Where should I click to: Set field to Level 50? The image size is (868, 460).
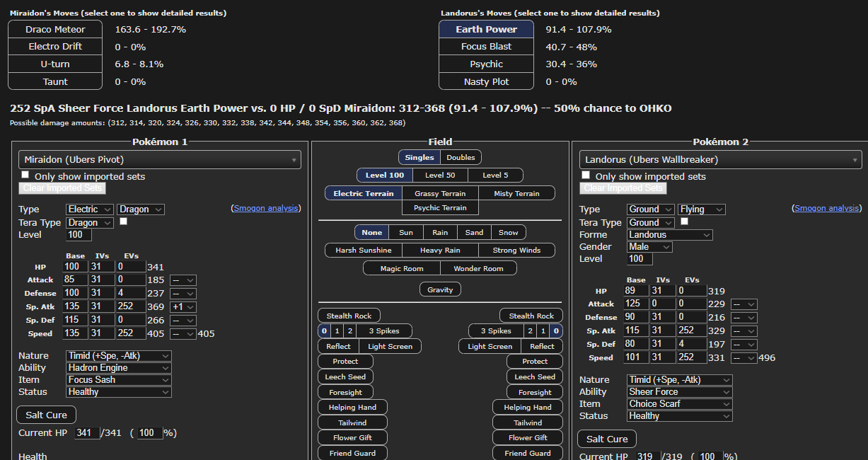(x=439, y=175)
